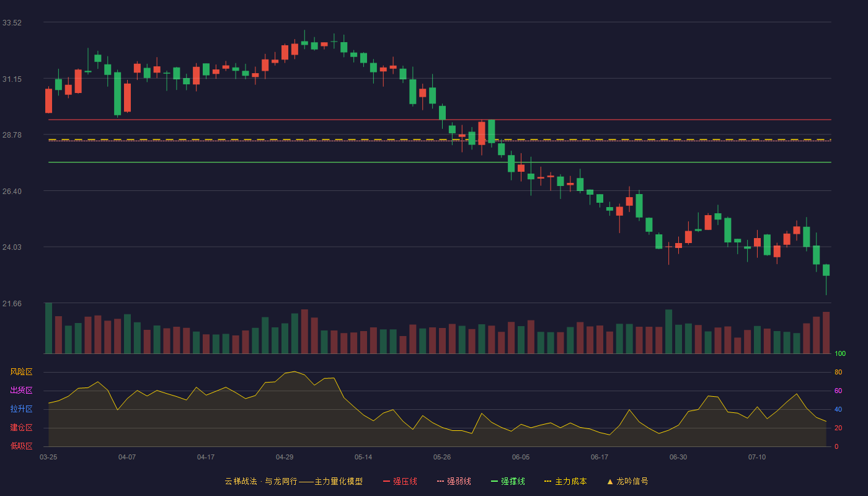
Task: Select the 07-10 date on the time axis
Action: pyautogui.click(x=757, y=457)
